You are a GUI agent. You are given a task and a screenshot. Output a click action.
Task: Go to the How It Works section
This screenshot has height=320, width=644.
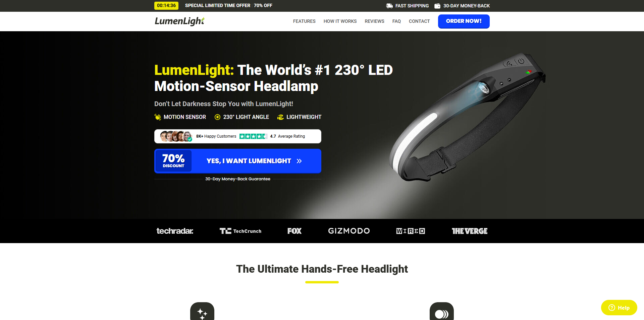340,21
